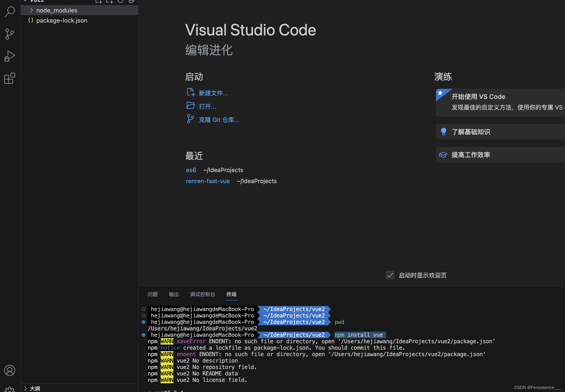Select package-lock.json in the explorer
This screenshot has height=392, width=565.
click(79, 20)
